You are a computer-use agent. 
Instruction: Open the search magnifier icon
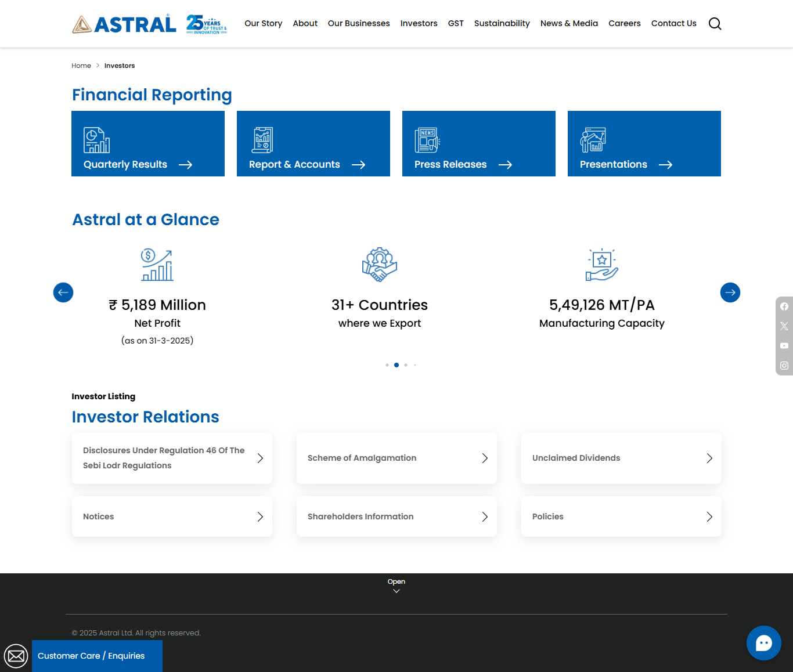[x=715, y=24]
